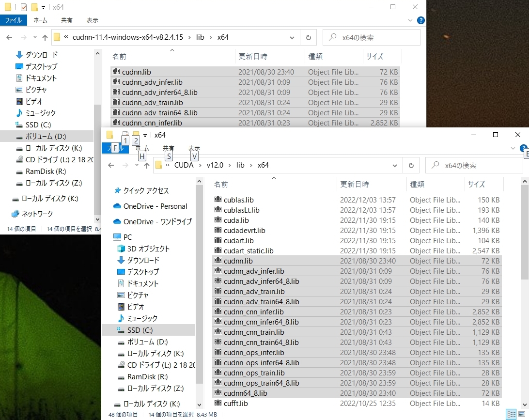
Task: Click the refresh icon in cudnn window address bar
Action: pos(309,37)
